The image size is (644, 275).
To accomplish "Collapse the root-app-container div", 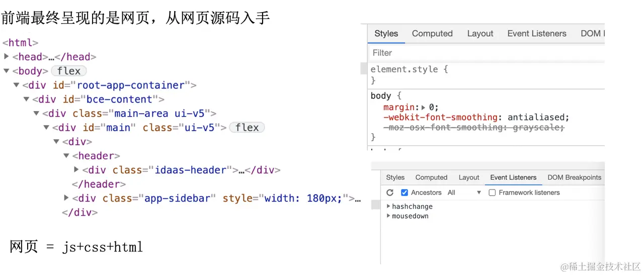I will tap(17, 85).
